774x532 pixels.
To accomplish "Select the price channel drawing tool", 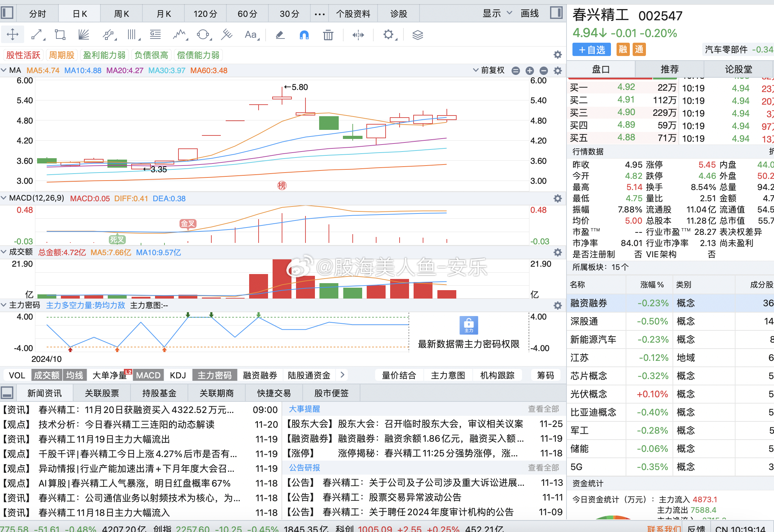I will pos(109,35).
